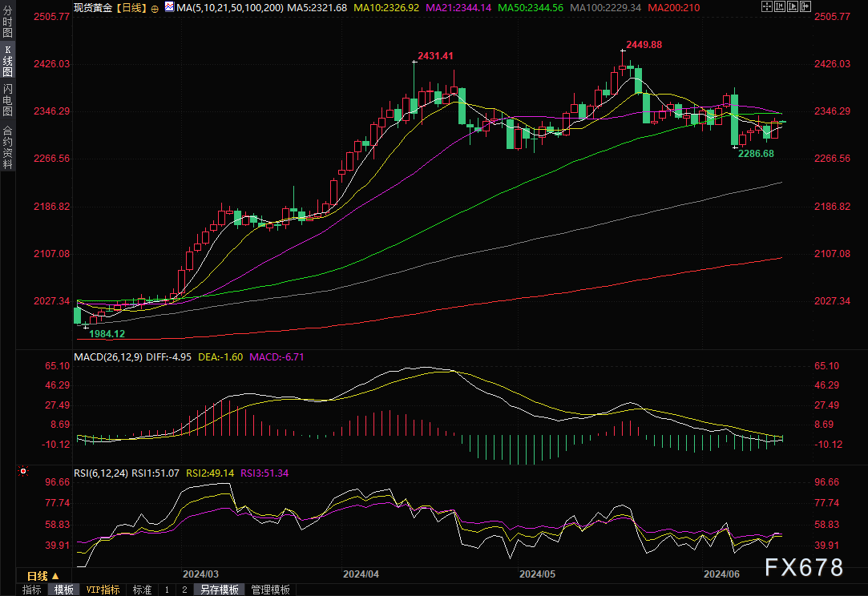This screenshot has width=868, height=596.
Task: Open the 现货黄金 symbol title
Action: (x=92, y=7)
